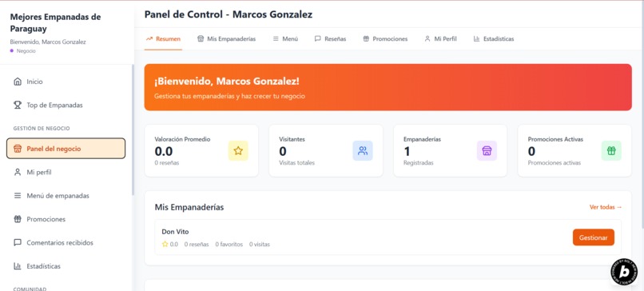The width and height of the screenshot is (644, 291).
Task: Select Panel del negocio sidebar item
Action: coord(66,149)
